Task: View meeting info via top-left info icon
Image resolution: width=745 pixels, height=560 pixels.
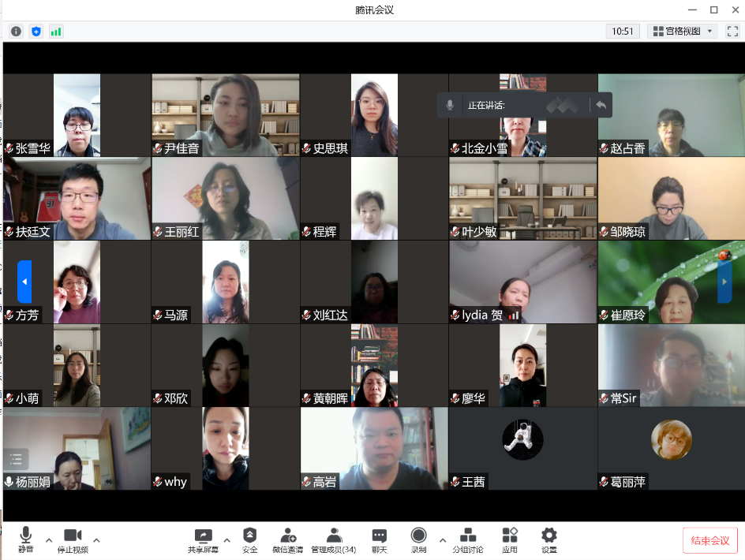Action: tap(16, 31)
